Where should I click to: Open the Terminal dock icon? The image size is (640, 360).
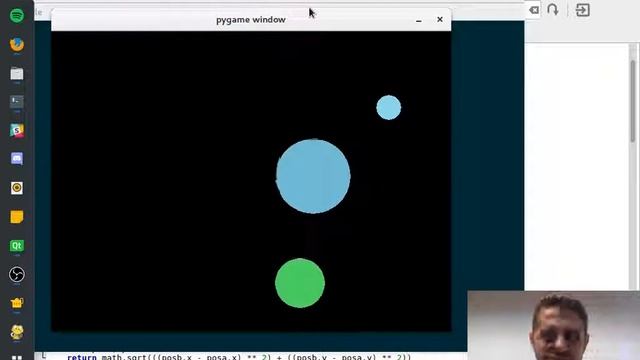coord(17,102)
